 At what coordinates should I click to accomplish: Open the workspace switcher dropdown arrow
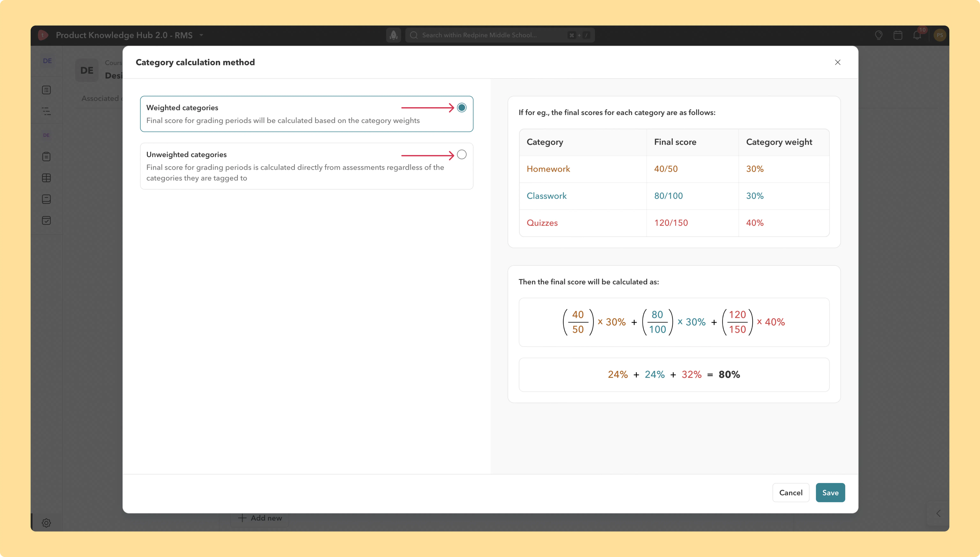coord(201,35)
